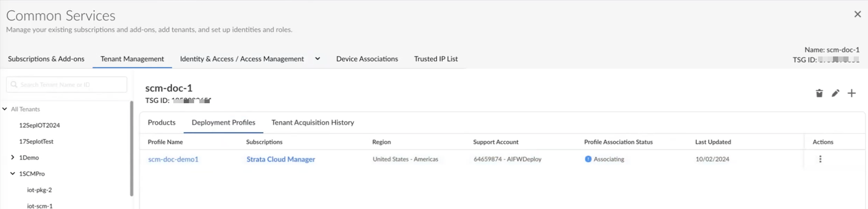The width and height of the screenshot is (868, 209).
Task: Expand the 1Demo tenant node
Action: click(x=12, y=157)
